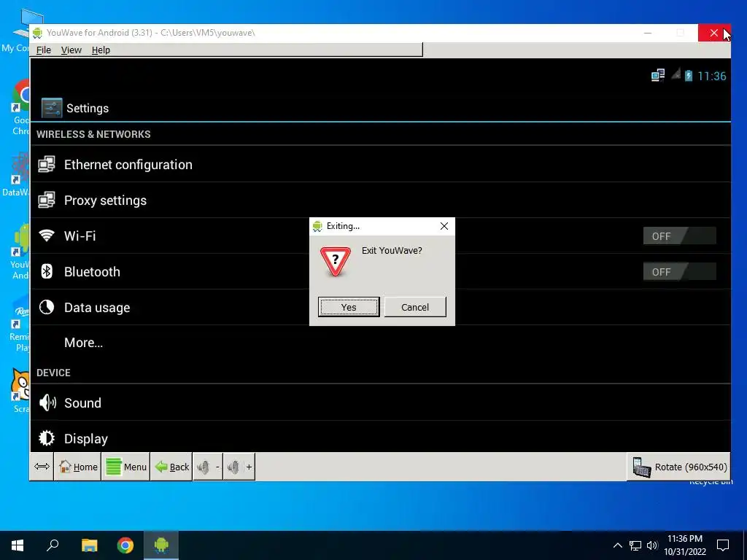
Task: Minimize the YouWave window
Action: click(x=648, y=33)
